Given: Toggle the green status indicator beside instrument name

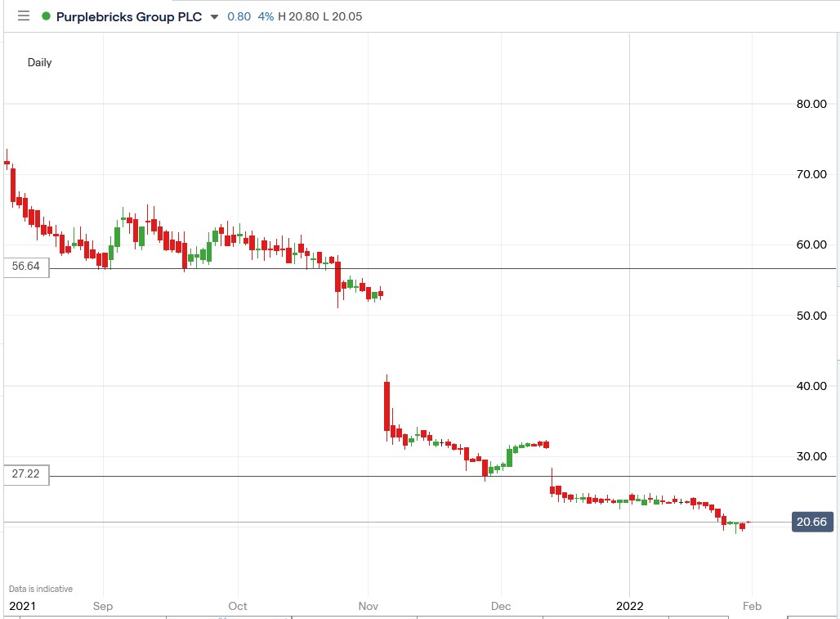Looking at the screenshot, I should point(47,16).
